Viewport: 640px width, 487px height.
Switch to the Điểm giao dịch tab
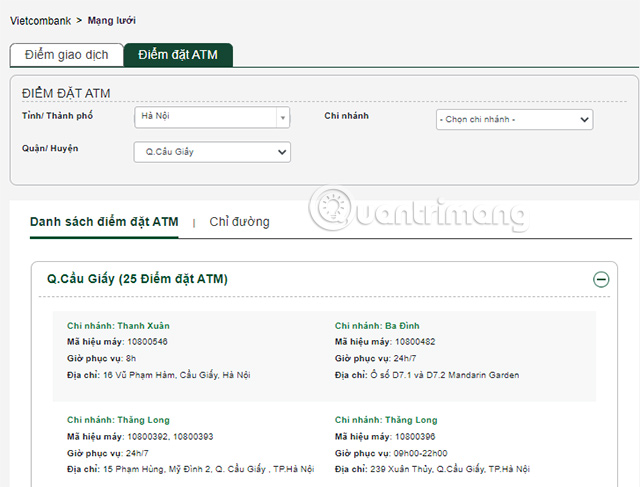click(67, 55)
